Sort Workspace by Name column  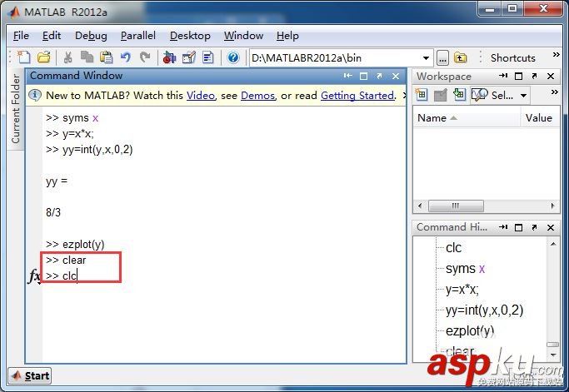467,118
